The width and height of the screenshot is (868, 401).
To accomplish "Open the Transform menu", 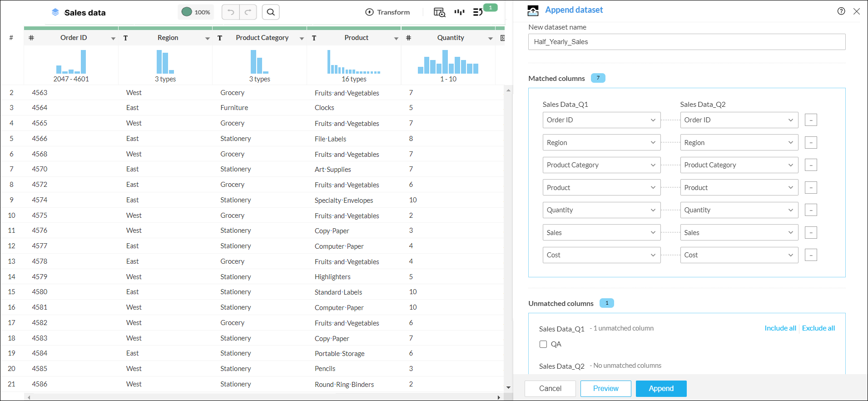I will click(387, 12).
